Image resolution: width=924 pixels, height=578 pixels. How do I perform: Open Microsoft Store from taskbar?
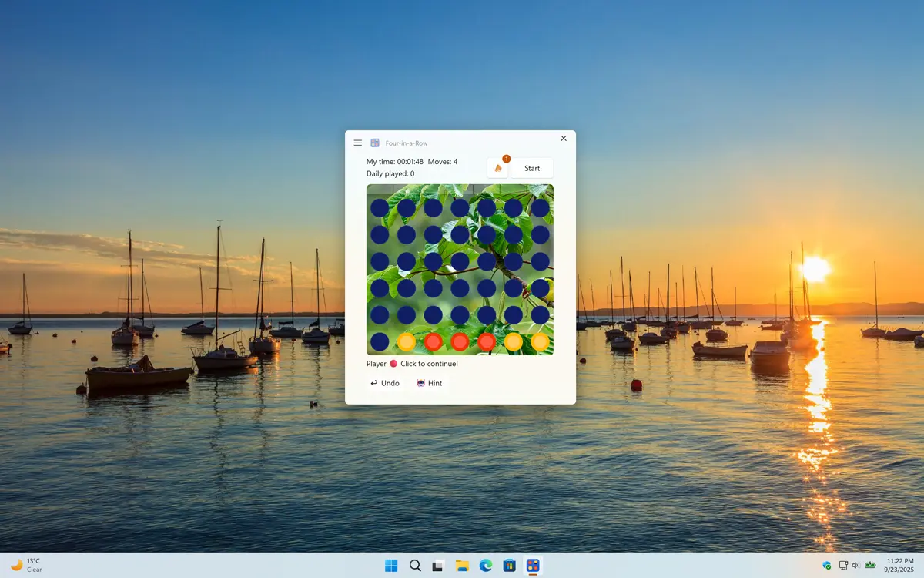[509, 566]
